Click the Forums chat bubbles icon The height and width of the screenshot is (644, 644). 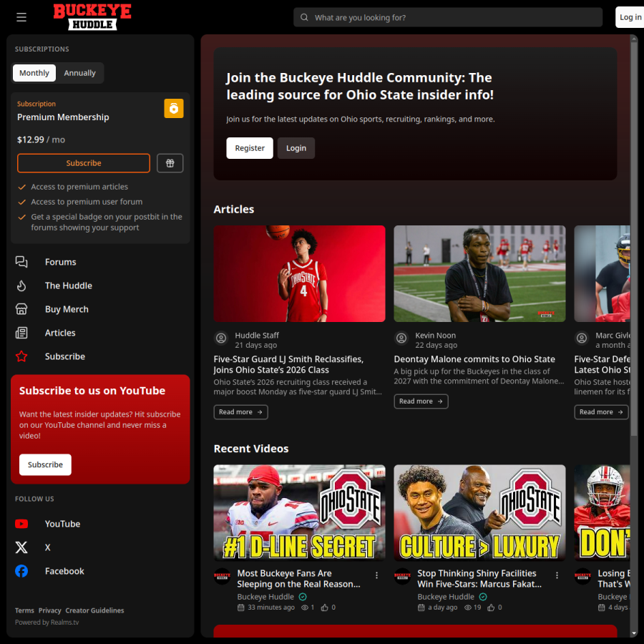[21, 262]
